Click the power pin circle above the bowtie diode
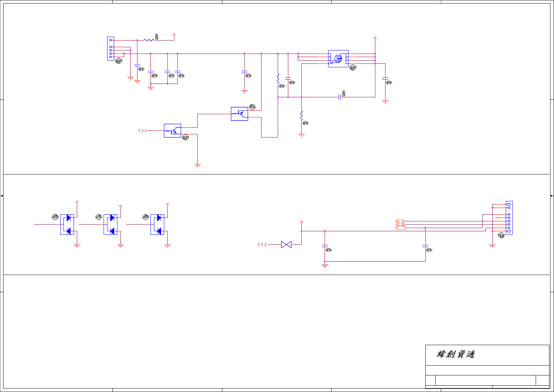Screen dimensions: 554x392 click(301, 222)
